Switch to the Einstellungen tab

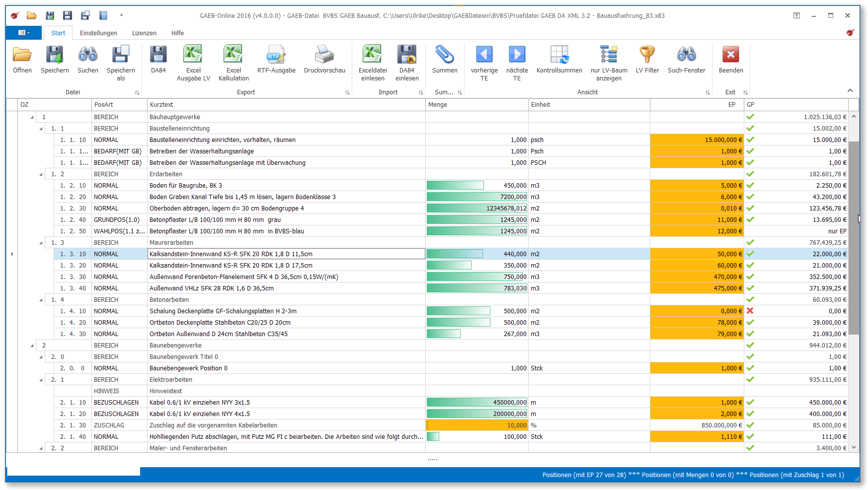tap(98, 33)
